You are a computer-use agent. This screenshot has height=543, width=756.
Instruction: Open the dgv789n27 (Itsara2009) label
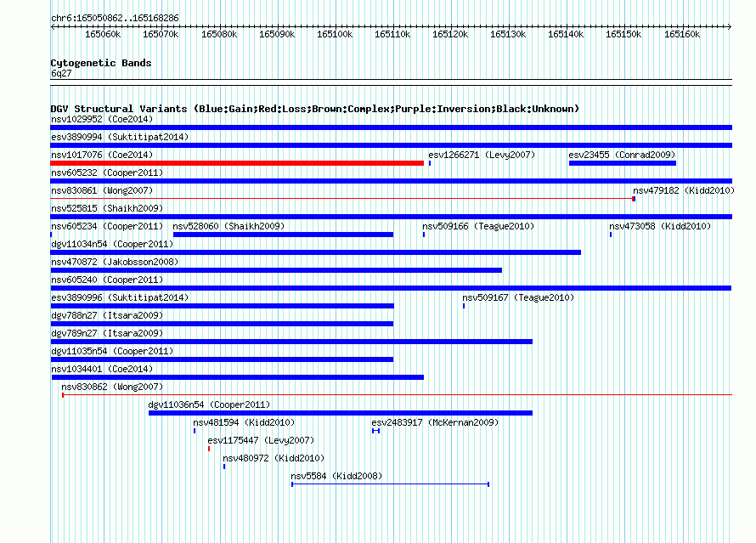click(x=107, y=333)
